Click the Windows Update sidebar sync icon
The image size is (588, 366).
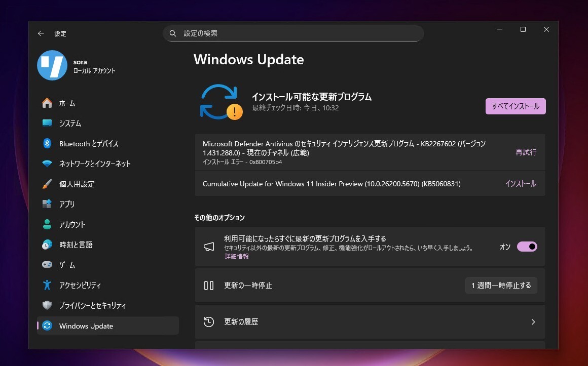click(x=47, y=326)
